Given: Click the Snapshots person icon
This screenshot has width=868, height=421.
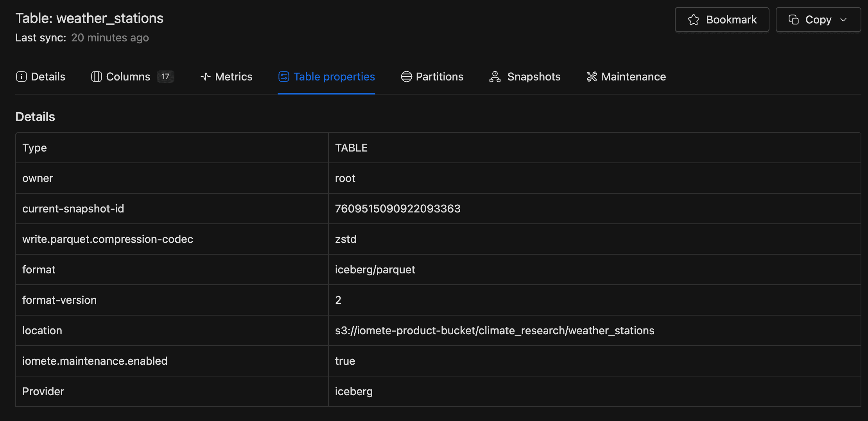Looking at the screenshot, I should pyautogui.click(x=495, y=77).
